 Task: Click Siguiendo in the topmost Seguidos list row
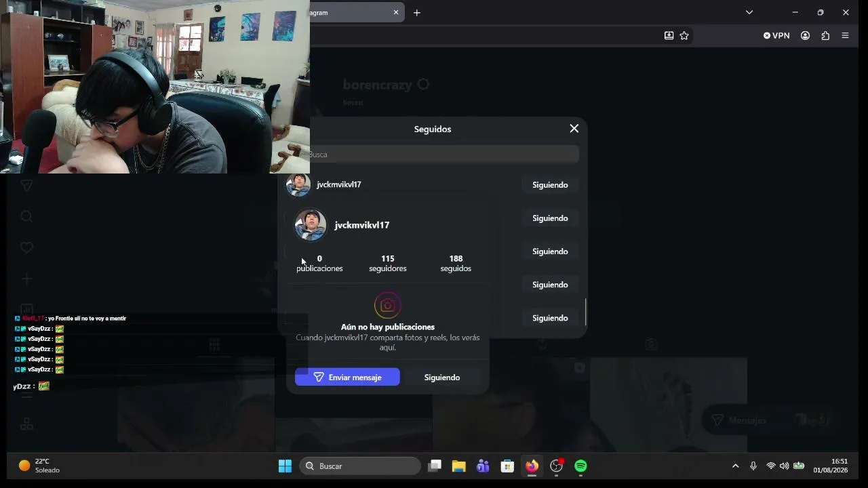pos(550,185)
